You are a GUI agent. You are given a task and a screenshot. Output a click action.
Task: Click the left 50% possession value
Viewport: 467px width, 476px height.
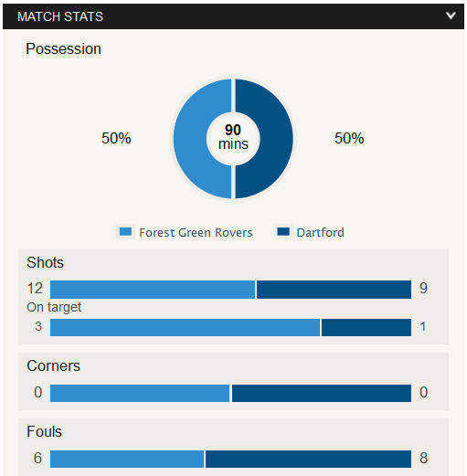tap(116, 138)
